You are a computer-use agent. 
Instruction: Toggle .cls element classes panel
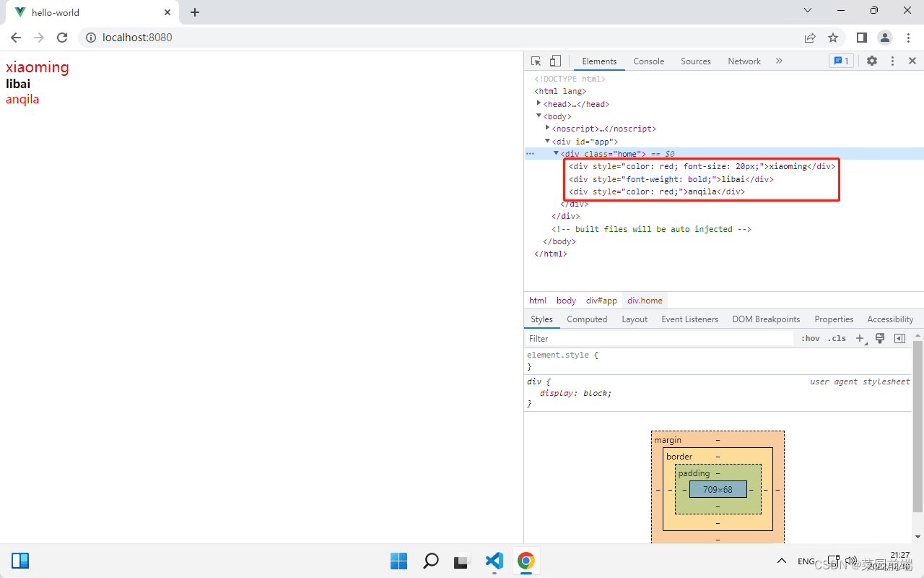coord(837,338)
